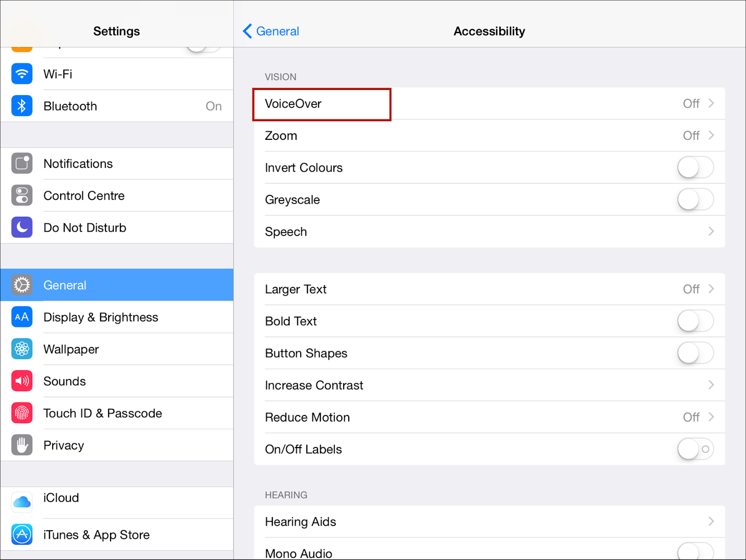Image resolution: width=746 pixels, height=560 pixels.
Task: Open Notifications via its icon
Action: (x=22, y=163)
